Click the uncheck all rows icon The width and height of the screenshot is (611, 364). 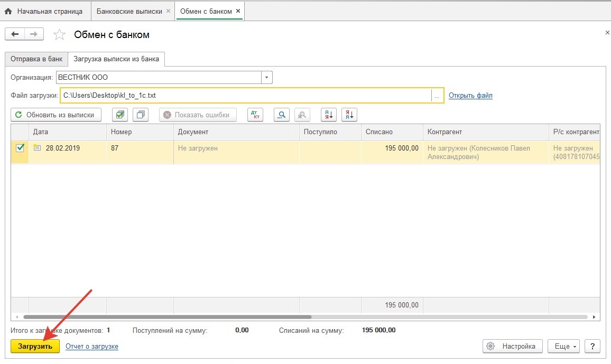click(141, 115)
